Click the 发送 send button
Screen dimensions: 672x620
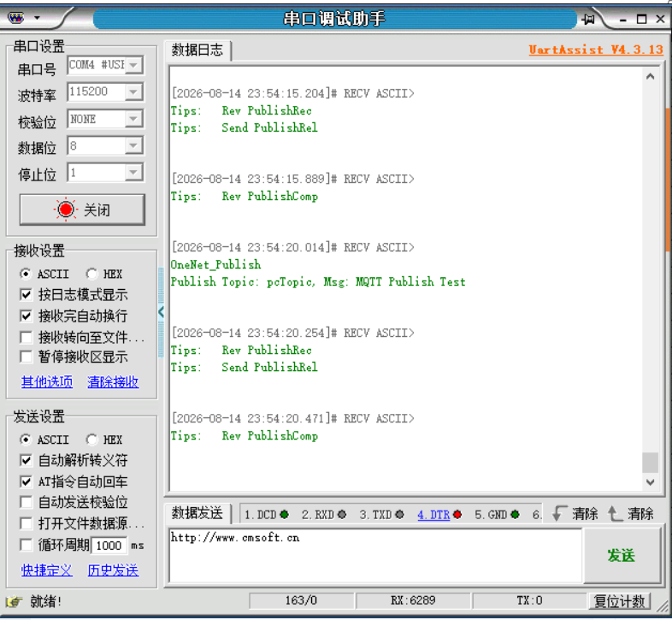pos(621,555)
